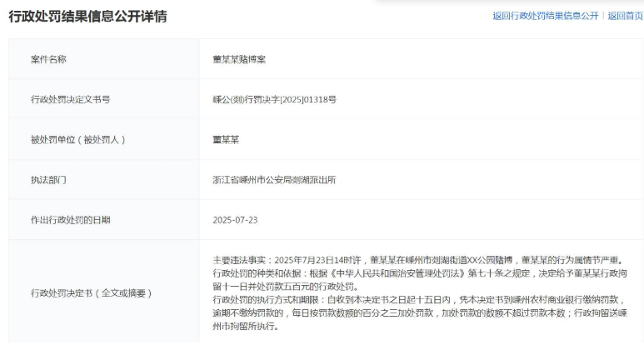Click the 返回首页 link at top right
This screenshot has width=644, height=345.
(625, 16)
